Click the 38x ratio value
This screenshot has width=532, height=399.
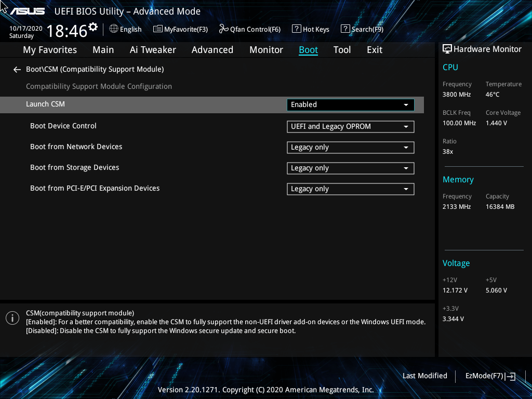click(447, 152)
